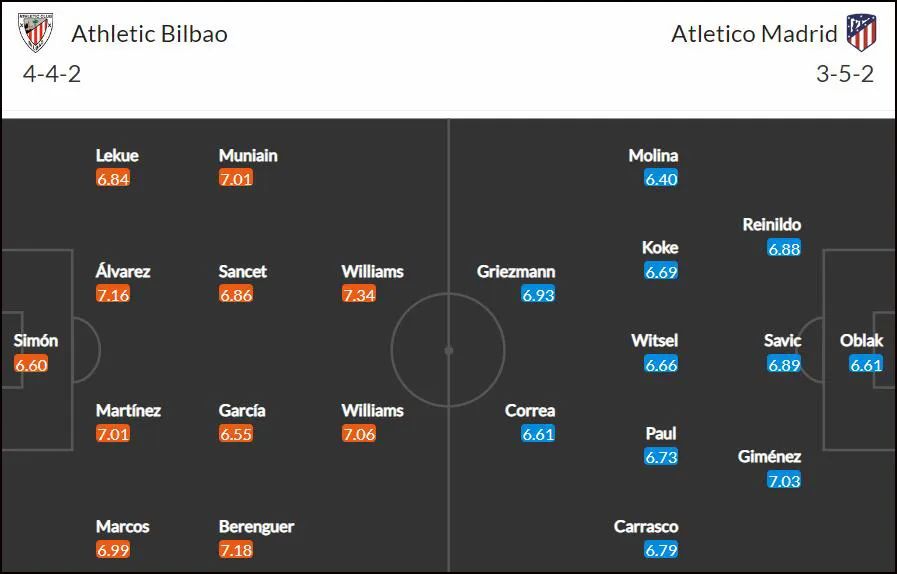Click Álvarez's 7.16 rating badge
This screenshot has height=574, width=897.
[113, 295]
